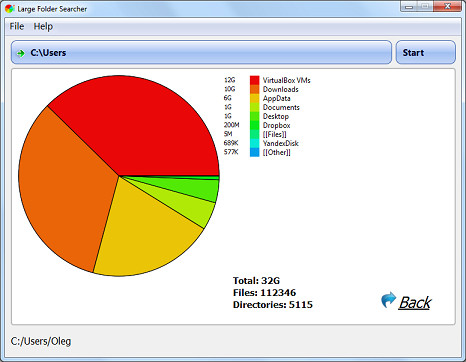Maximize the Large Folder Searcher window
This screenshot has width=466, height=362.
(x=426, y=6)
